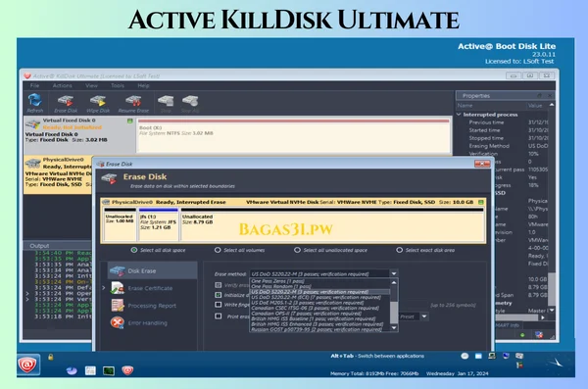
Task: Click the greyed Stop toolbar icon
Action: [x=166, y=101]
